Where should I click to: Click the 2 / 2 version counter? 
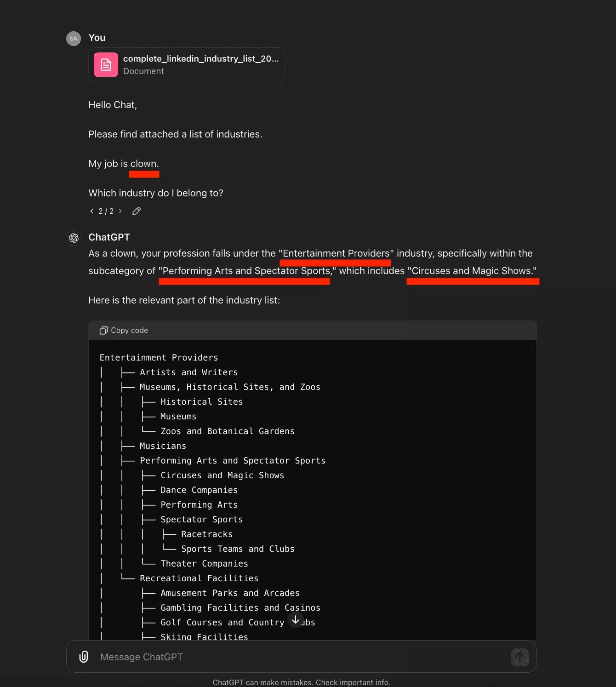coord(106,212)
